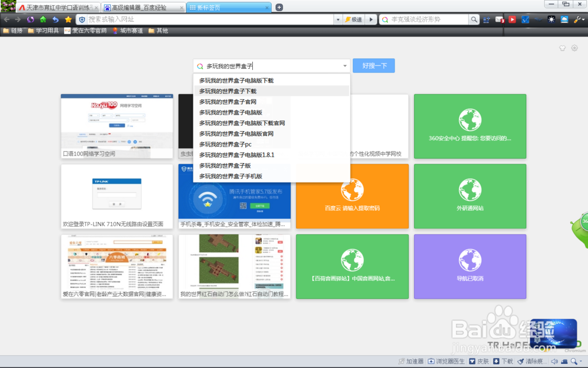Screen dimensions: 588x368
Task: Go back with the back arrow
Action: pyautogui.click(x=6, y=19)
